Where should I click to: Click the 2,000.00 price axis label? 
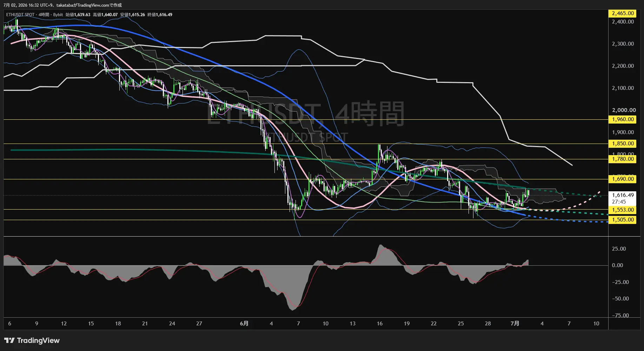click(624, 110)
